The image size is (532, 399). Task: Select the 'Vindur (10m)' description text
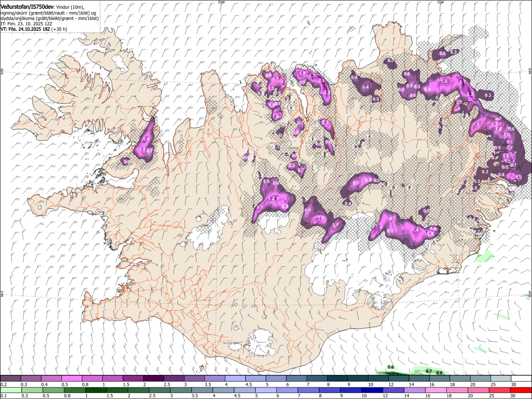point(70,7)
